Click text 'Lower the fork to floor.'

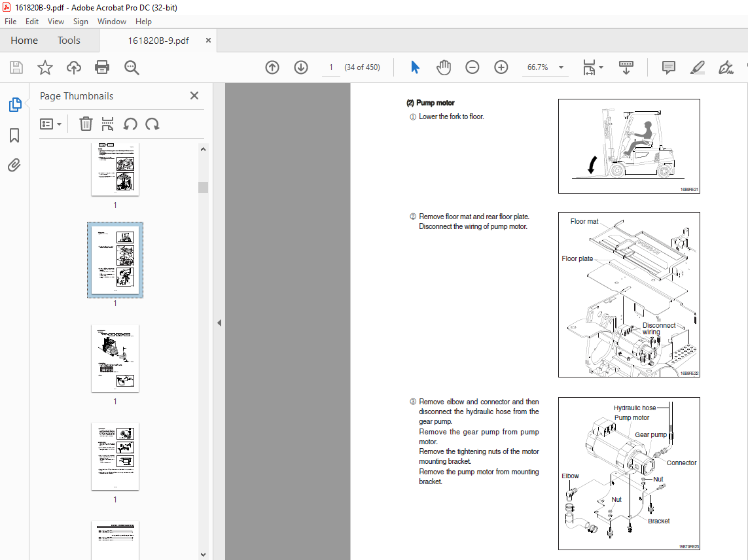[452, 116]
